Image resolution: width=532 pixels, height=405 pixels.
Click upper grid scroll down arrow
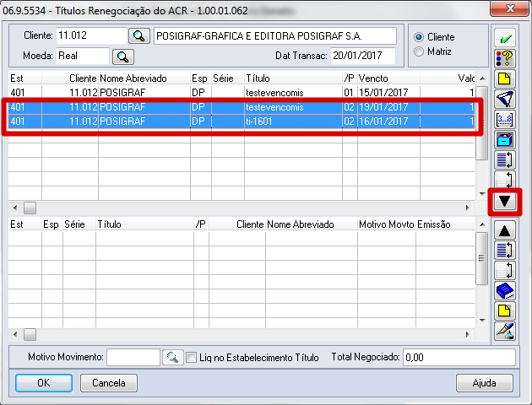pyautogui.click(x=482, y=193)
